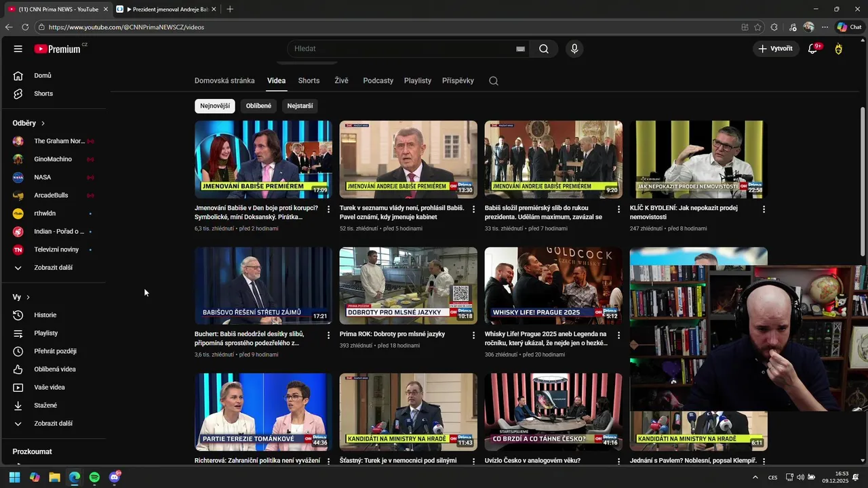This screenshot has width=868, height=488.
Task: Open video title Turek v seznamu vlády není
Action: pyautogui.click(x=401, y=212)
